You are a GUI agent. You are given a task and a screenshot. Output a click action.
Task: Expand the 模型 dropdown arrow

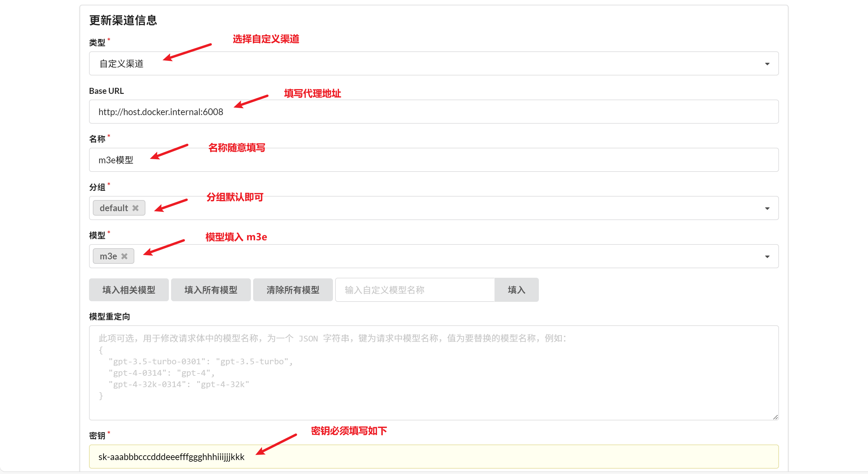(767, 256)
